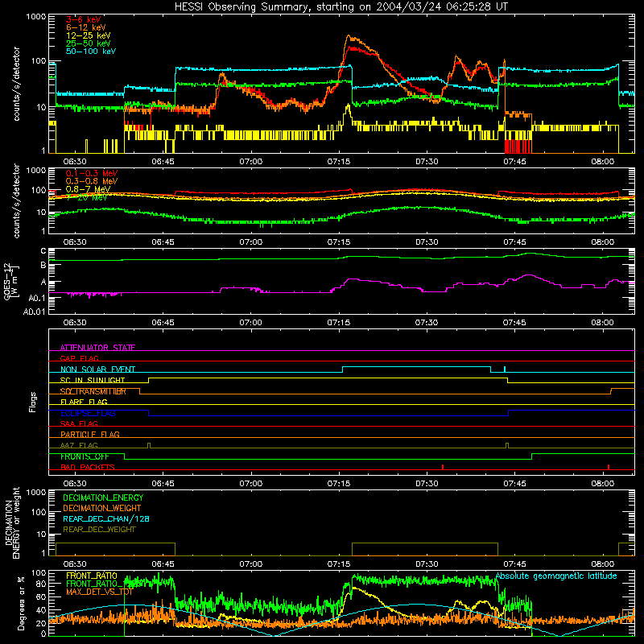The image size is (644, 644).
Task: Click the PARTICLE_FLAG label
Action: coord(89,434)
